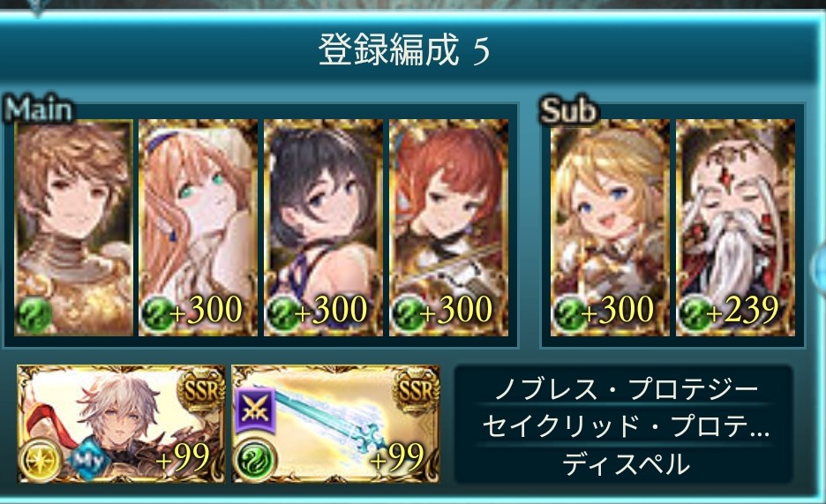Click the SSR rarity badge on summon card
The height and width of the screenshot is (504, 826).
pos(200,390)
